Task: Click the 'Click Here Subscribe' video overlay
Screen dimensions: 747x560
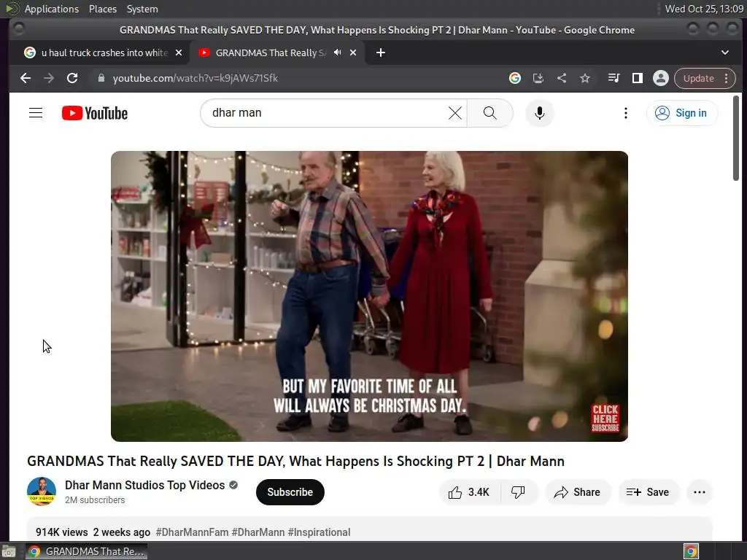Action: [605, 418]
